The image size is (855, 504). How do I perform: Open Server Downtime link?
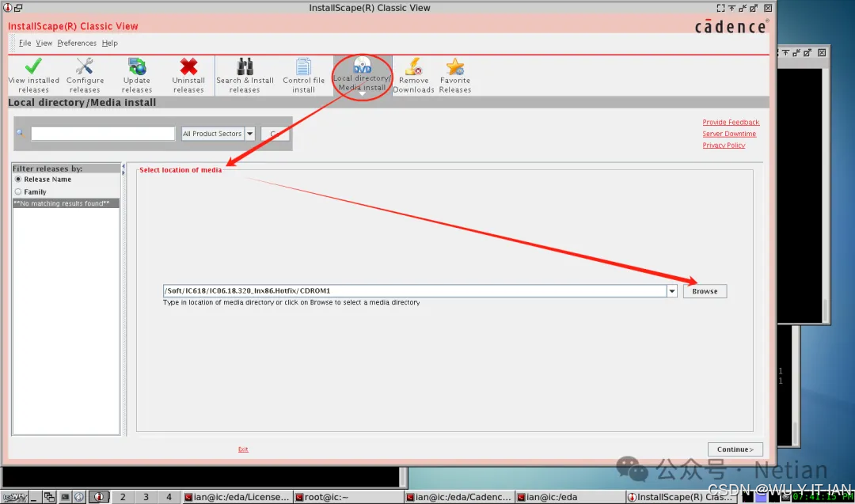[729, 134]
